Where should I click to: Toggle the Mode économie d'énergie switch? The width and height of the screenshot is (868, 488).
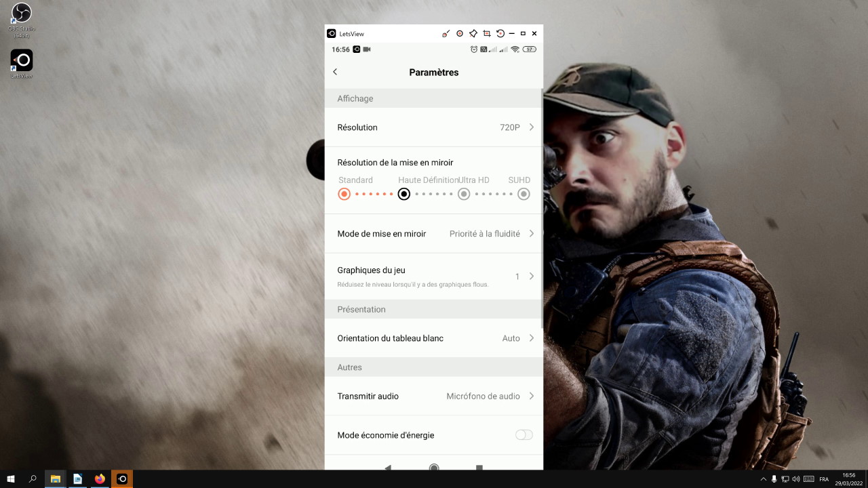coord(524,435)
